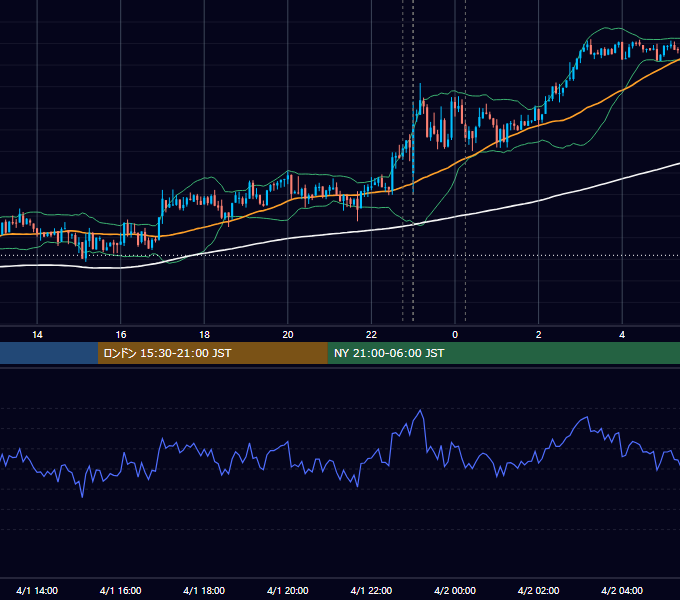Click the 2 hour label on price chart axis
This screenshot has width=680, height=600.
click(539, 335)
